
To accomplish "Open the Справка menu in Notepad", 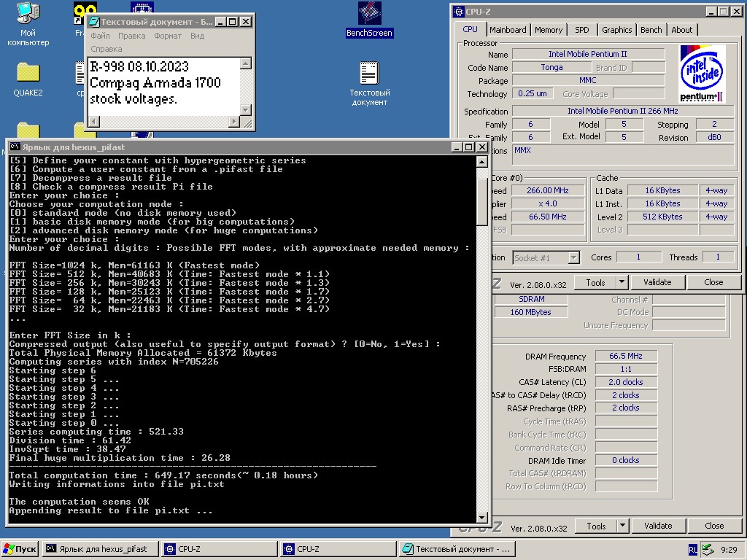I will coord(107,49).
